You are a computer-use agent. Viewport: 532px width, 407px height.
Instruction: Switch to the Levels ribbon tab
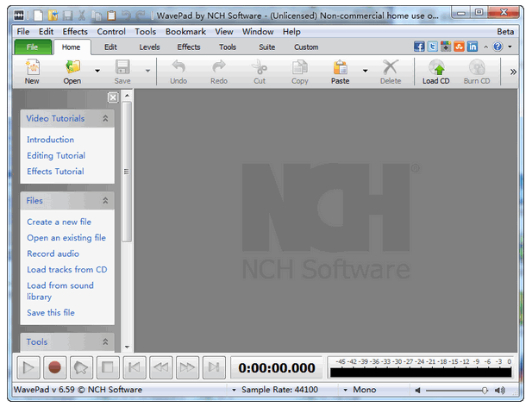coord(149,47)
